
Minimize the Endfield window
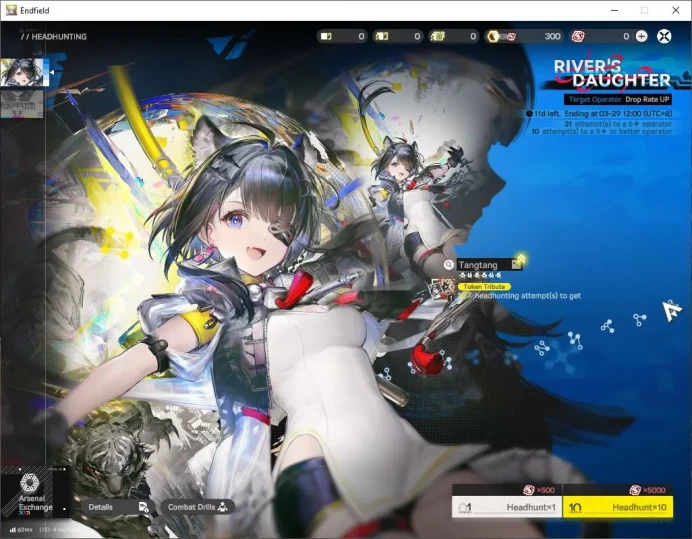pyautogui.click(x=614, y=10)
